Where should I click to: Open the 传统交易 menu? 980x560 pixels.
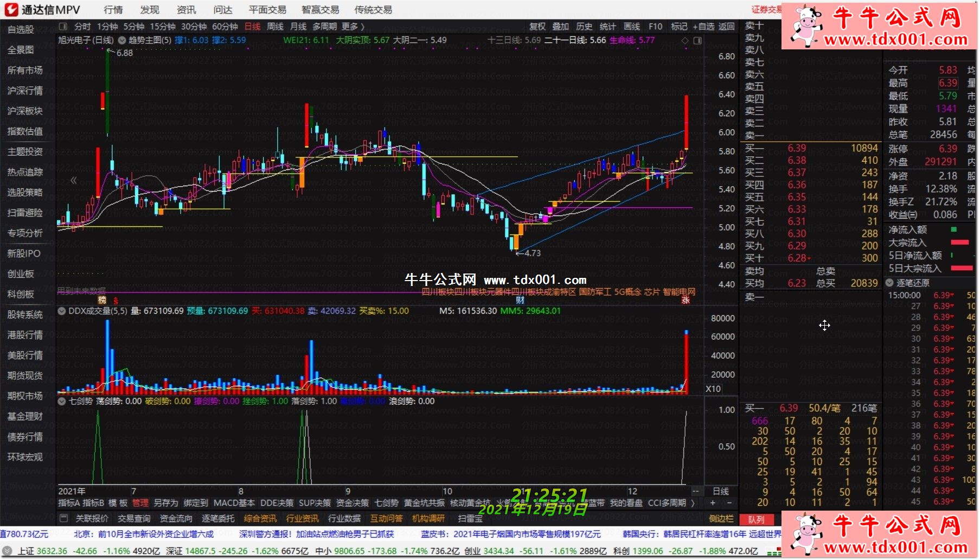373,10
